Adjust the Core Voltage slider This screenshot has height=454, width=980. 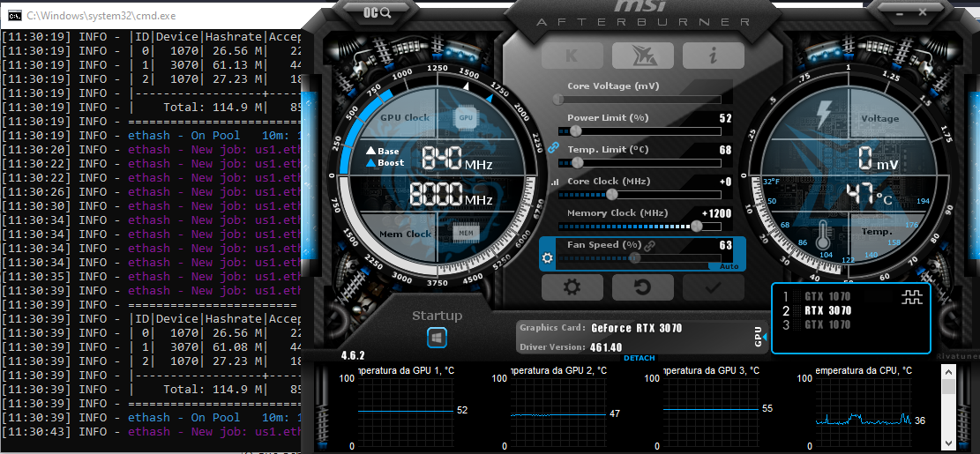click(638, 100)
